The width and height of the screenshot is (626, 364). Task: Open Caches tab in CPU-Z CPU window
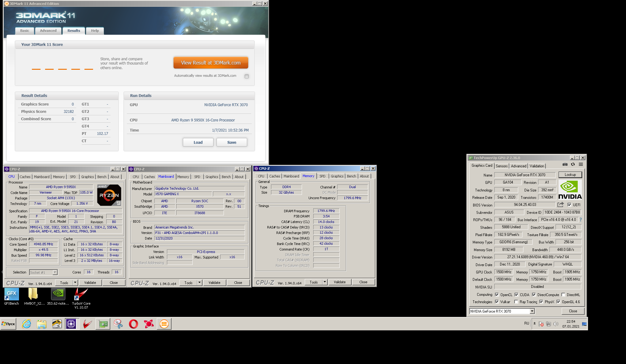click(25, 177)
